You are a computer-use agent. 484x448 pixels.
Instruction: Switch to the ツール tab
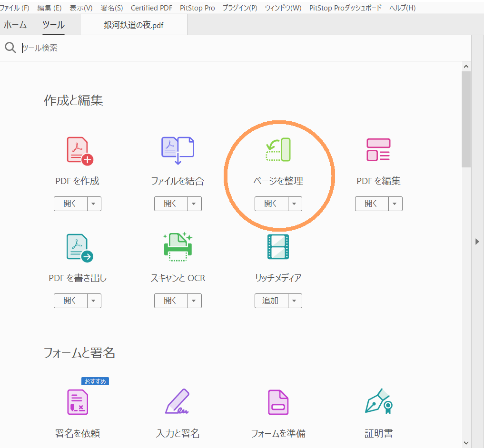click(x=53, y=25)
